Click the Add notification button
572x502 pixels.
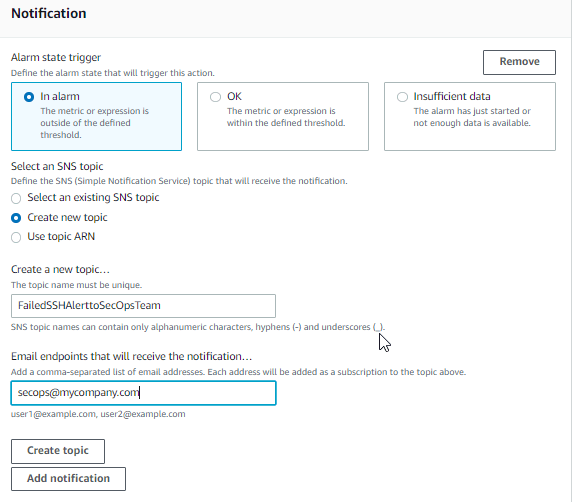point(68,479)
